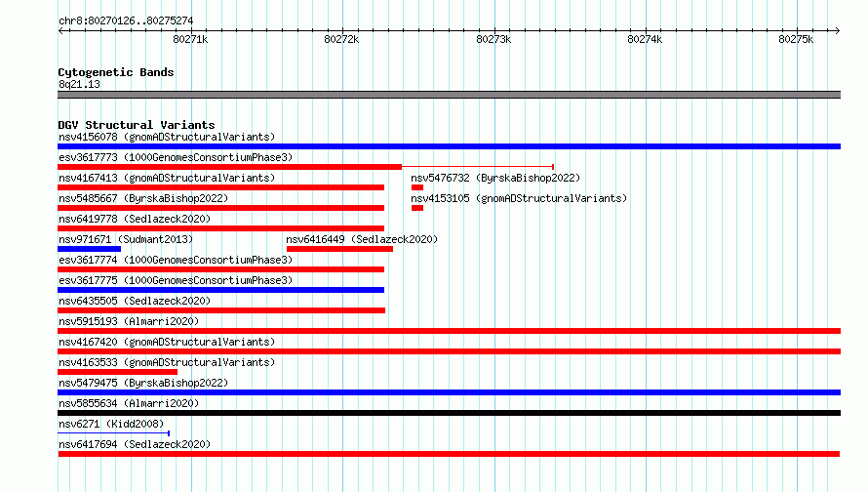The width and height of the screenshot is (868, 492).
Task: Select the blue bar under nsv971671
Action: tap(89, 249)
